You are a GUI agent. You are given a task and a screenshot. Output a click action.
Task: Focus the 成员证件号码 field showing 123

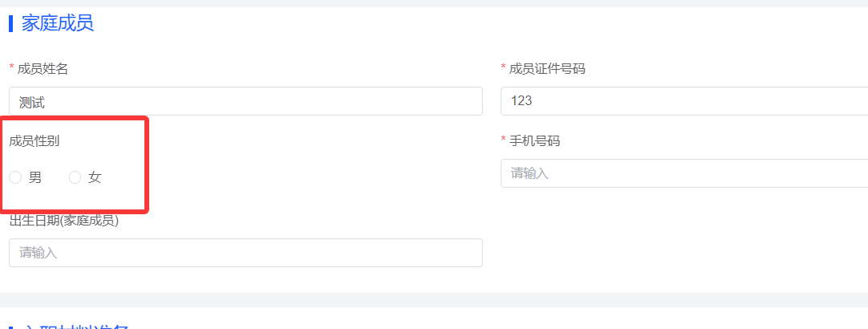pyautogui.click(x=683, y=101)
